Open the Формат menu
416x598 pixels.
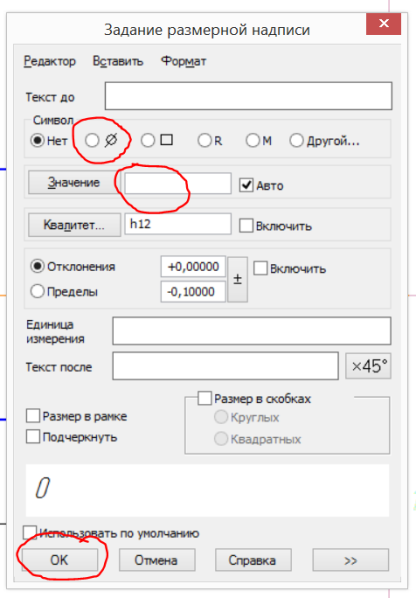pyautogui.click(x=183, y=61)
